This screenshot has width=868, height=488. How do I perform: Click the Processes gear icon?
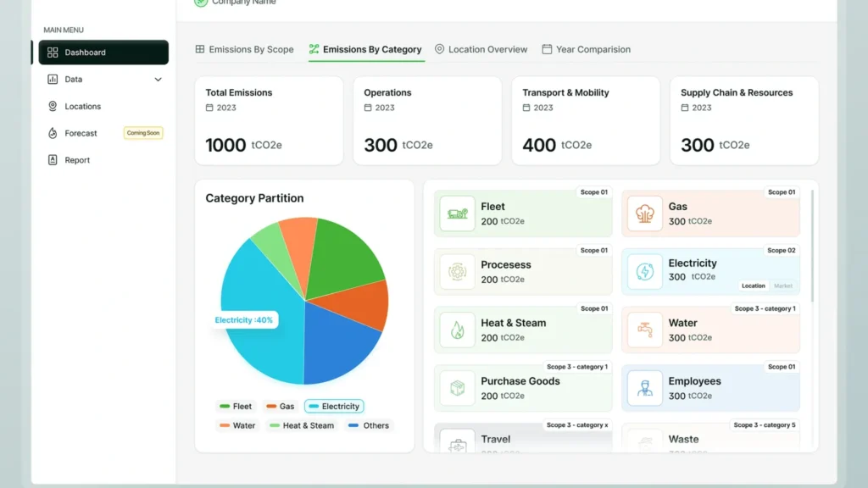[457, 272]
